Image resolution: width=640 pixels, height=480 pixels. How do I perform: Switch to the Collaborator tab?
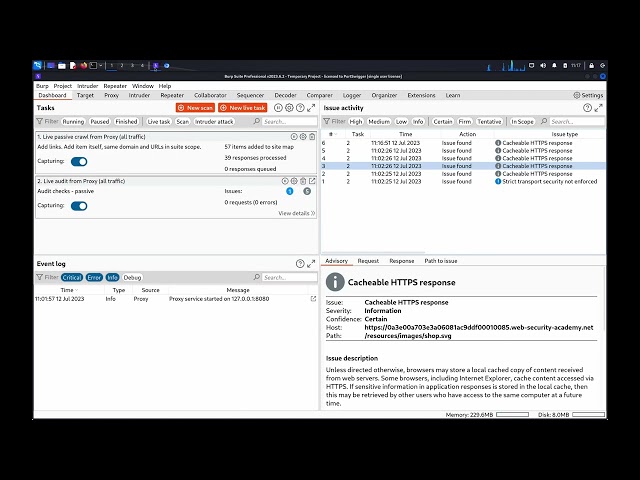[210, 95]
